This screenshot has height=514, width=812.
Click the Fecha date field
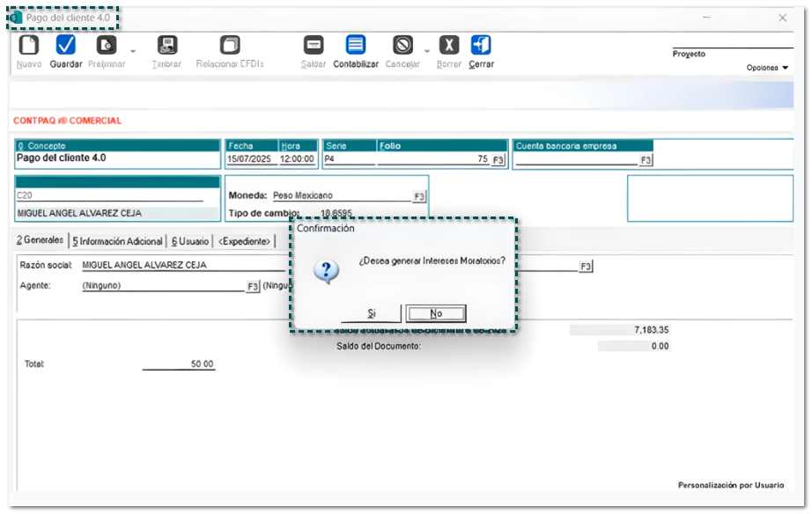pos(251,160)
